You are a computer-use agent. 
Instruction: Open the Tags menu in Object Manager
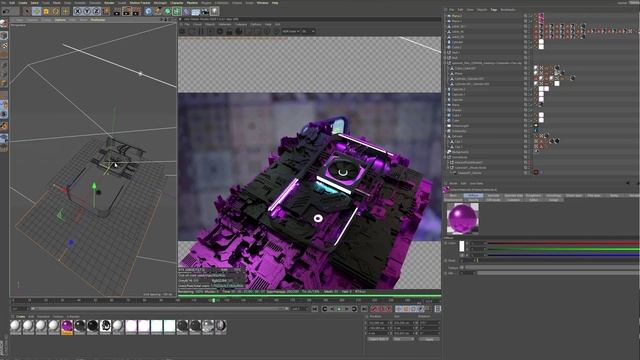click(494, 10)
